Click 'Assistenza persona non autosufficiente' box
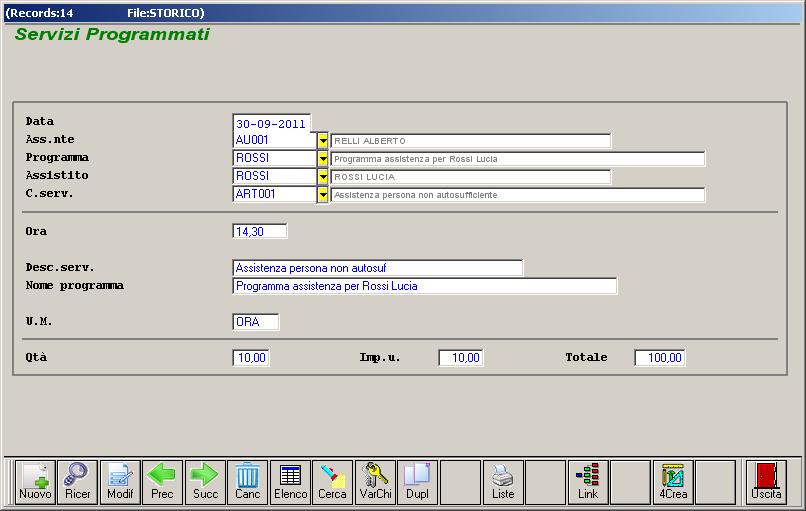The height and width of the screenshot is (511, 806). coord(518,195)
